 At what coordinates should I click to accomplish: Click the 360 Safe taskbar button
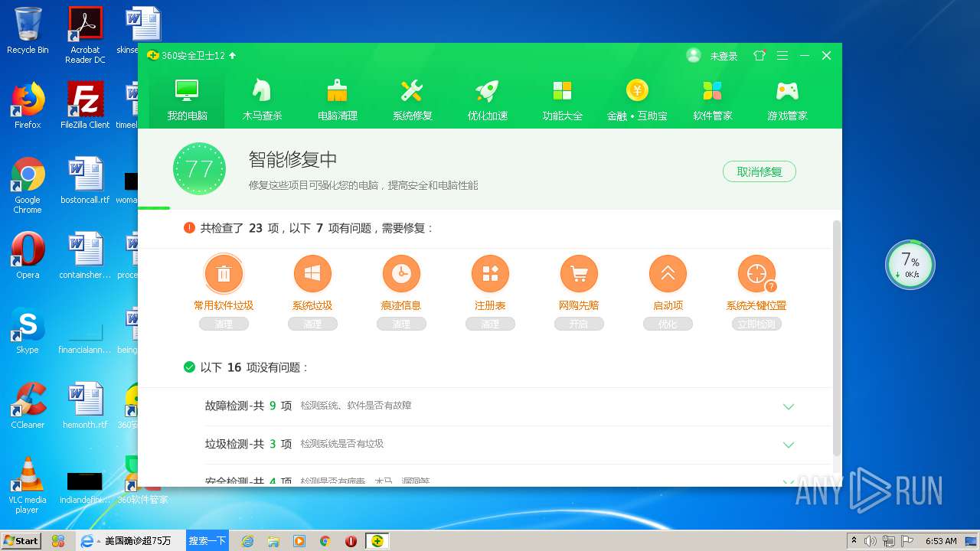coord(377,541)
